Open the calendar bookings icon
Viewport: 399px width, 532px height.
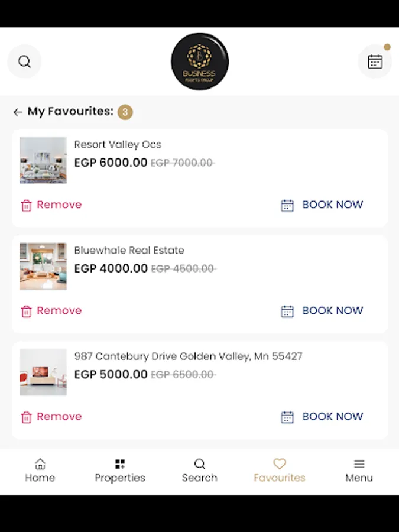(375, 61)
